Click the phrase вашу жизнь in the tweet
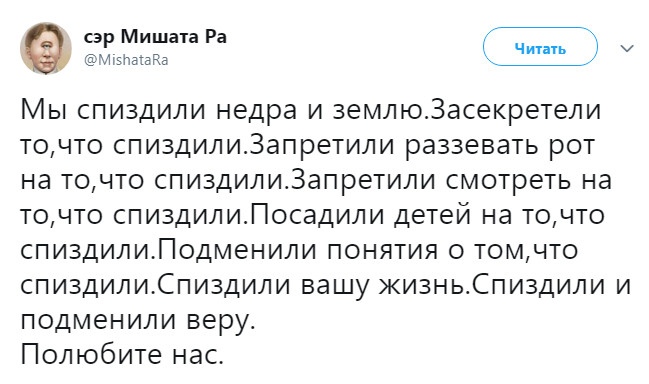The height and width of the screenshot is (384, 649). click(381, 286)
